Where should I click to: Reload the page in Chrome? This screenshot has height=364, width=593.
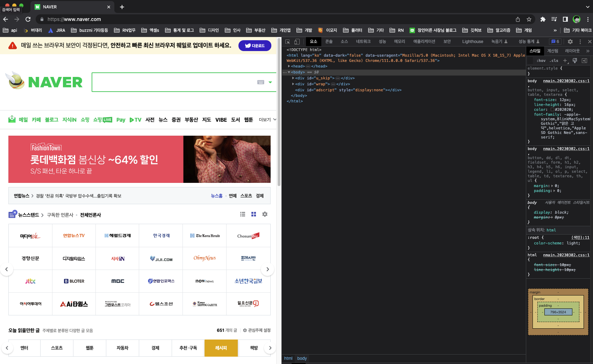tap(28, 19)
